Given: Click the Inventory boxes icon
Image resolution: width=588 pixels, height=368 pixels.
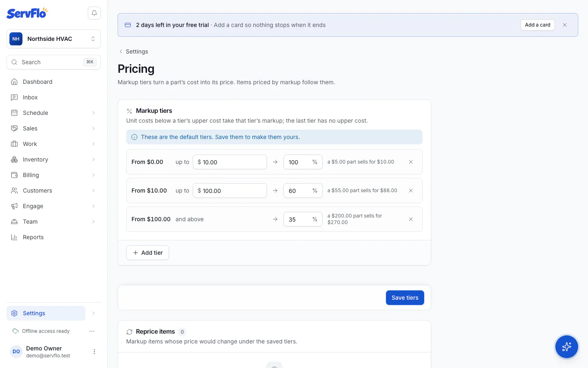Looking at the screenshot, I should 14,159.
